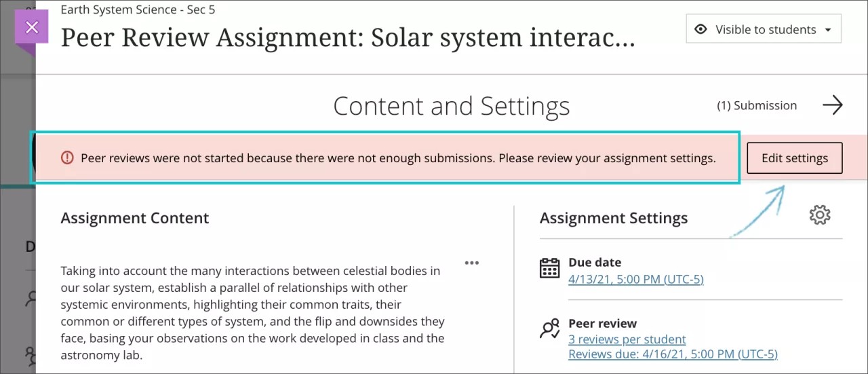Select the Assignment Content heading
This screenshot has height=374, width=868.
(x=134, y=218)
